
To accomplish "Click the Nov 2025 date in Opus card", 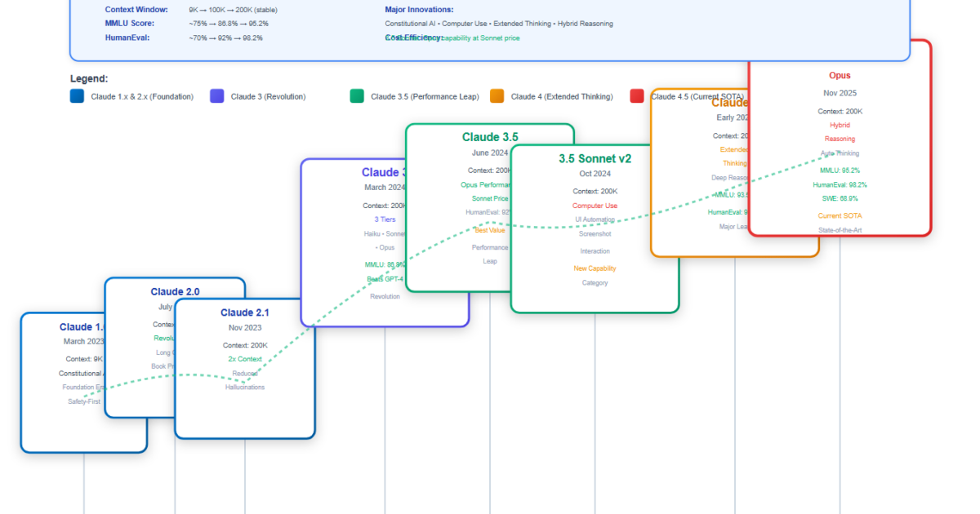I will point(840,93).
